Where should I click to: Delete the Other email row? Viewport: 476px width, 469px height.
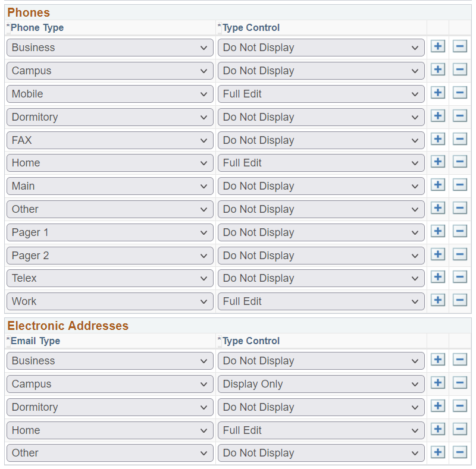[459, 452]
